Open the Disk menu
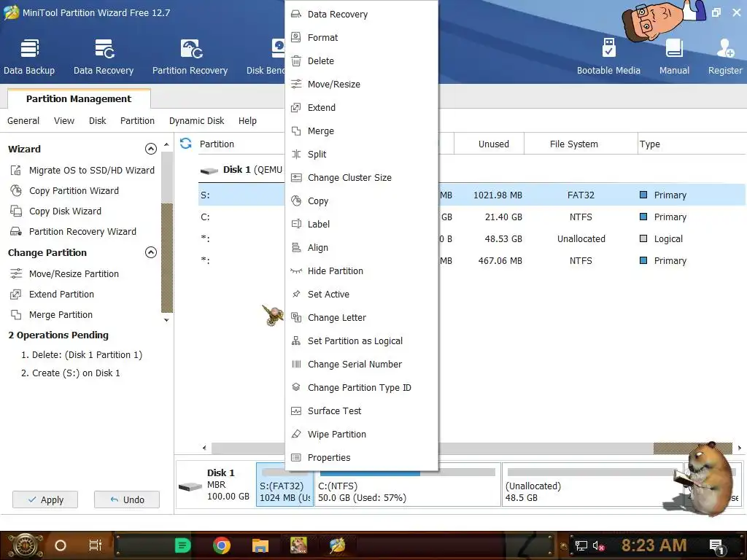The width and height of the screenshot is (747, 560). (98, 121)
